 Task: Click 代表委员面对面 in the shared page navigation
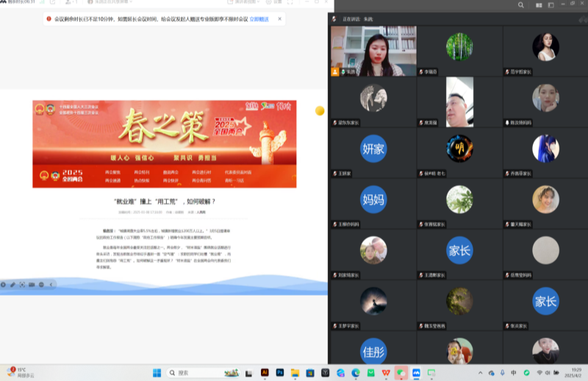point(238,172)
